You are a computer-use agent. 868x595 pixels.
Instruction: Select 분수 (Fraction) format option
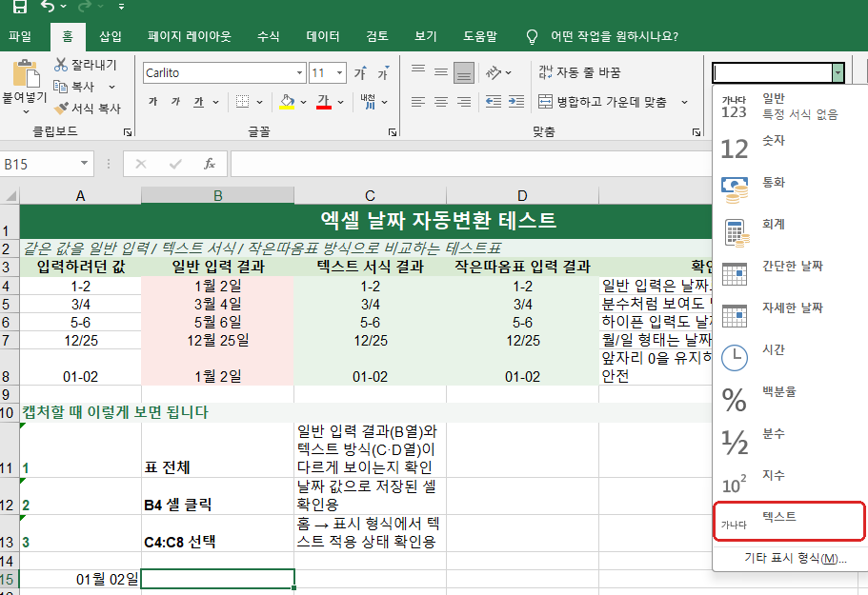point(789,442)
